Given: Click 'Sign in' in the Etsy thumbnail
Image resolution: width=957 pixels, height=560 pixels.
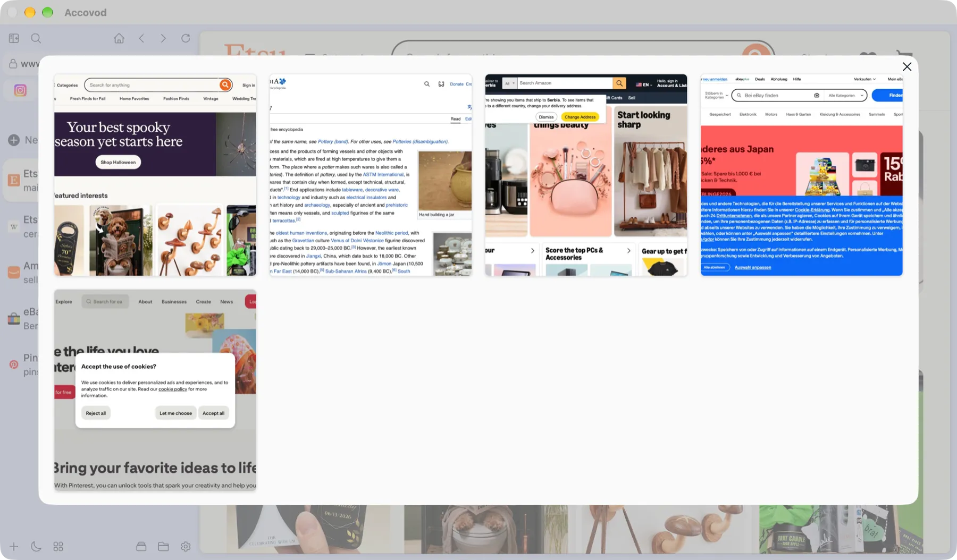Looking at the screenshot, I should tap(249, 85).
